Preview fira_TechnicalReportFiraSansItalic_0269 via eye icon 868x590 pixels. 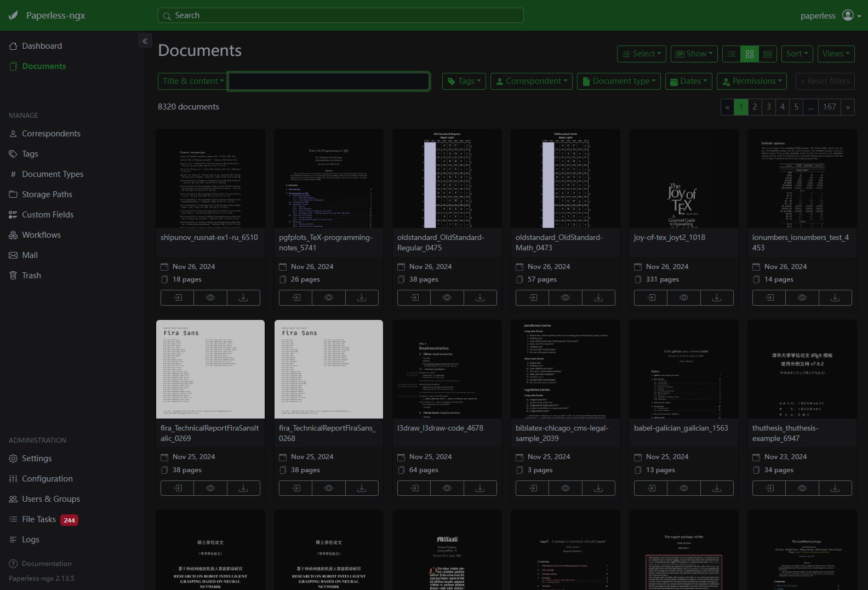point(210,488)
